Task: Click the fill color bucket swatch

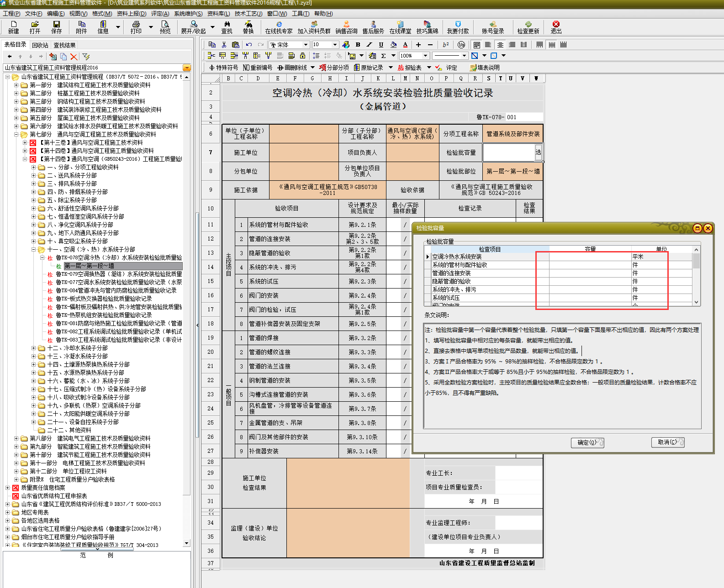Action: tap(393, 45)
